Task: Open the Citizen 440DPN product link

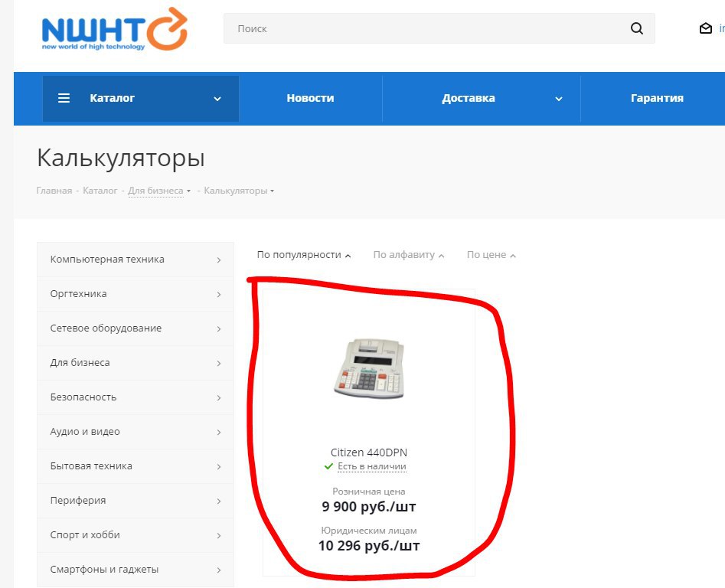Action: coord(369,452)
